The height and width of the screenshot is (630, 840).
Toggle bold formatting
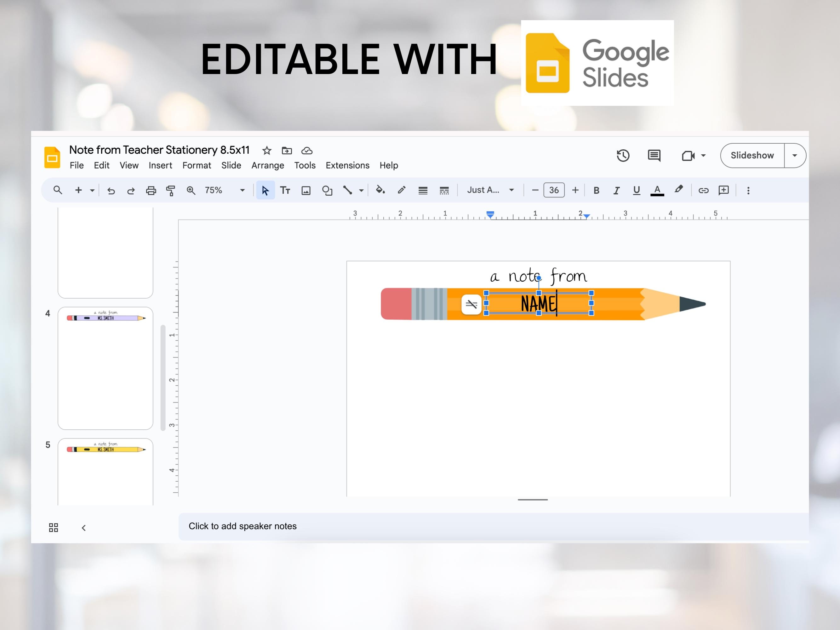[x=596, y=190]
